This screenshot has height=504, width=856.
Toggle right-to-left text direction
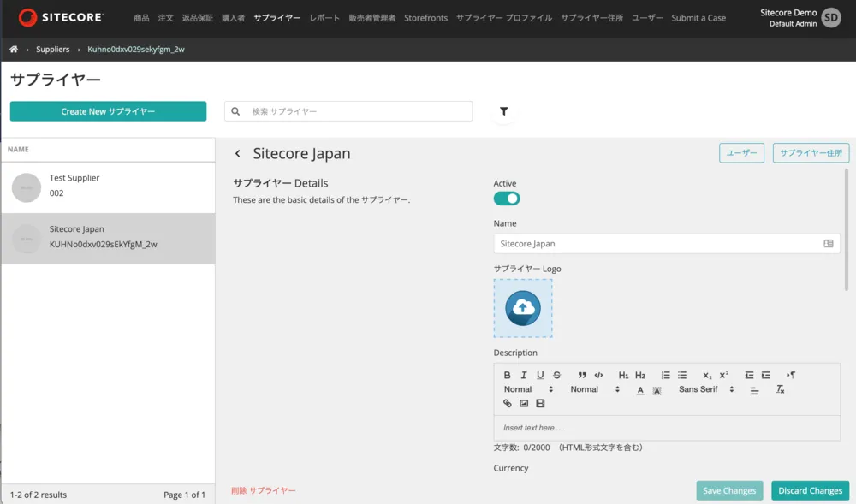791,375
